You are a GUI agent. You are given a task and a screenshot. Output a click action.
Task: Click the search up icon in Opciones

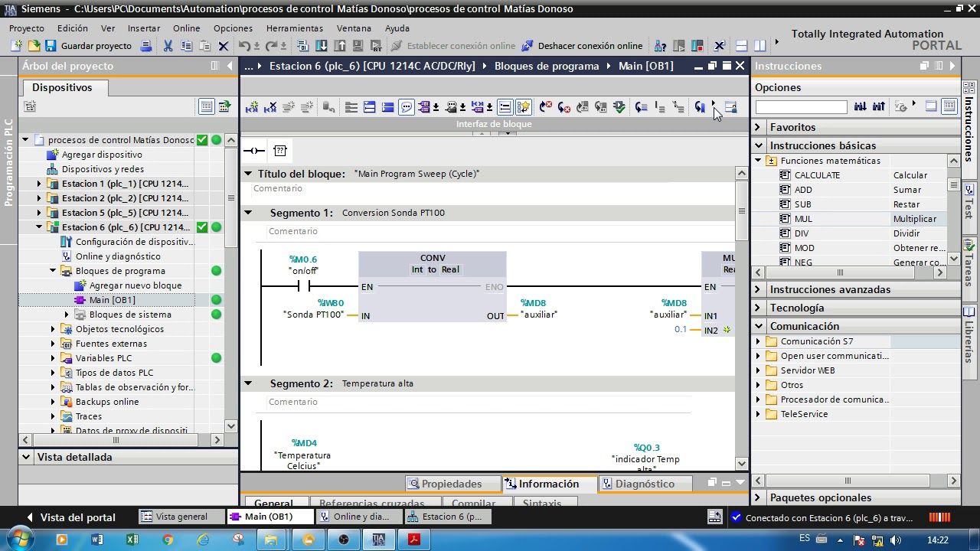coord(878,106)
